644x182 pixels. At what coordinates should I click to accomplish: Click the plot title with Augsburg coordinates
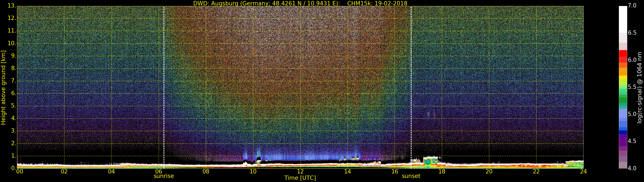300,3
